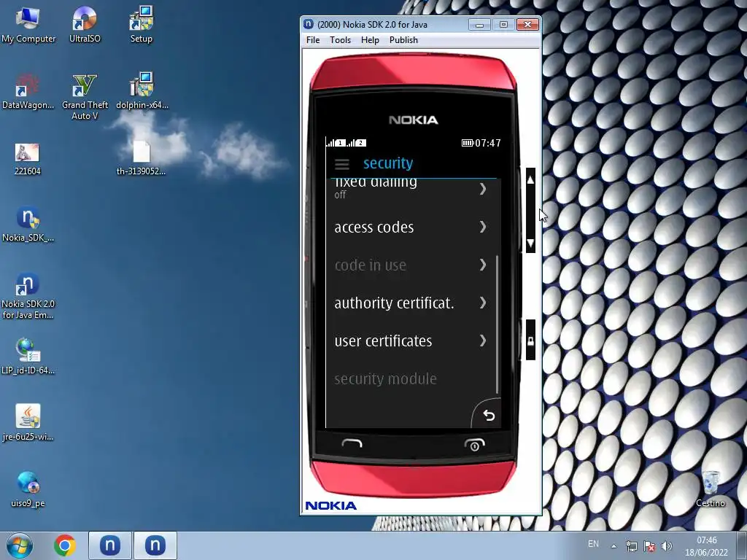Tap the battery indicator in status bar
This screenshot has height=560, width=747.
point(467,143)
